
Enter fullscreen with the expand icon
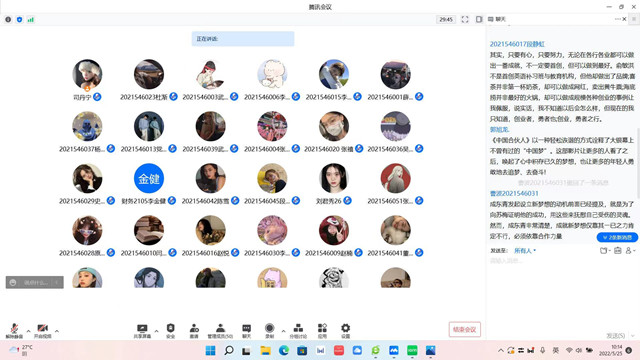click(x=465, y=19)
